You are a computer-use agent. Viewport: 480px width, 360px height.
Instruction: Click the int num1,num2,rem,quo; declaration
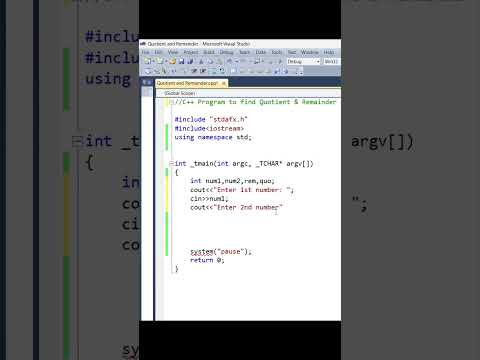click(232, 181)
